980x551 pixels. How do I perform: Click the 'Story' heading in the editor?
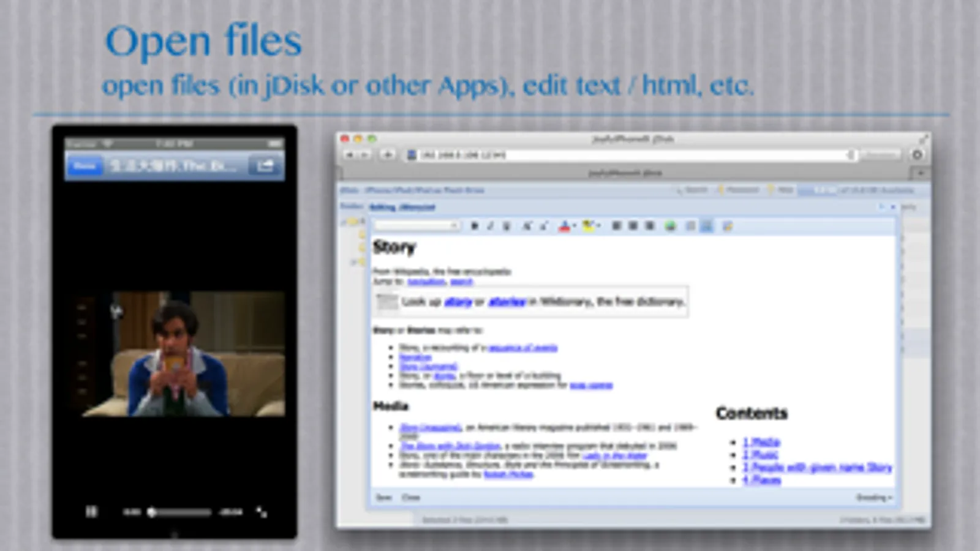394,247
